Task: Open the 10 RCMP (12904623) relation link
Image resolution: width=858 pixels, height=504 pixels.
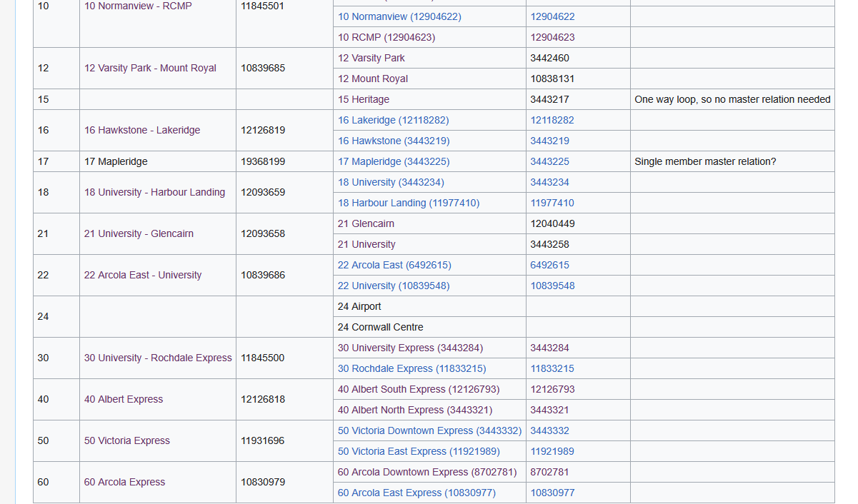Action: point(386,37)
